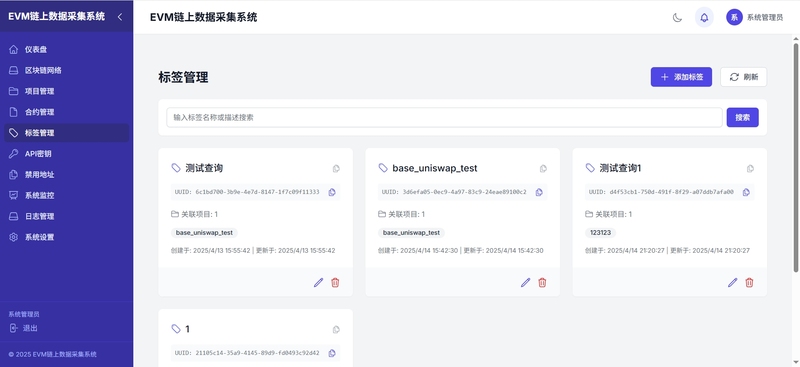Click the 搜索 button
Image resolution: width=800 pixels, height=367 pixels.
742,117
